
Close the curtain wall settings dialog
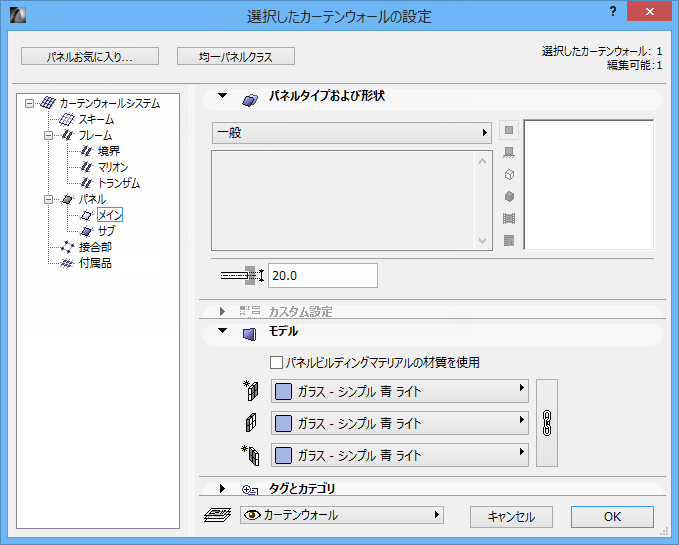[650, 11]
